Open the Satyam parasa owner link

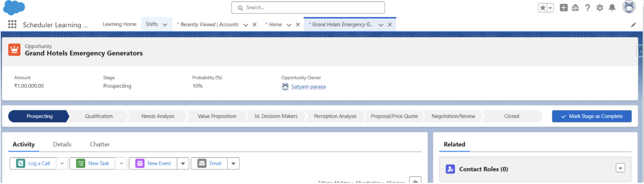(x=308, y=87)
